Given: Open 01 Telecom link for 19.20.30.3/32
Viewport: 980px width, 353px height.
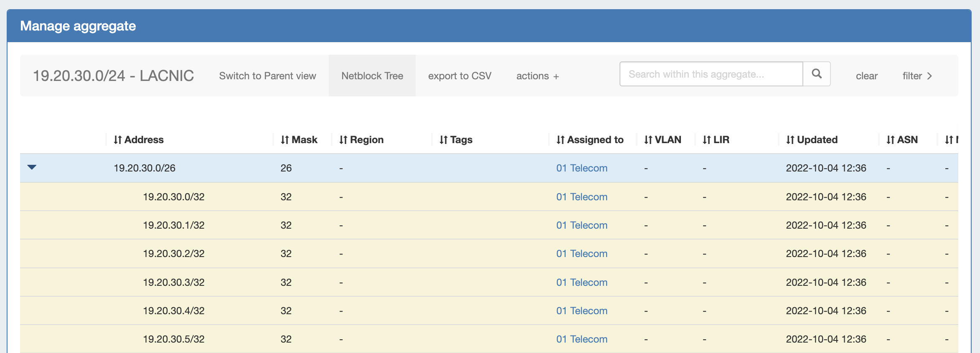Looking at the screenshot, I should (581, 282).
